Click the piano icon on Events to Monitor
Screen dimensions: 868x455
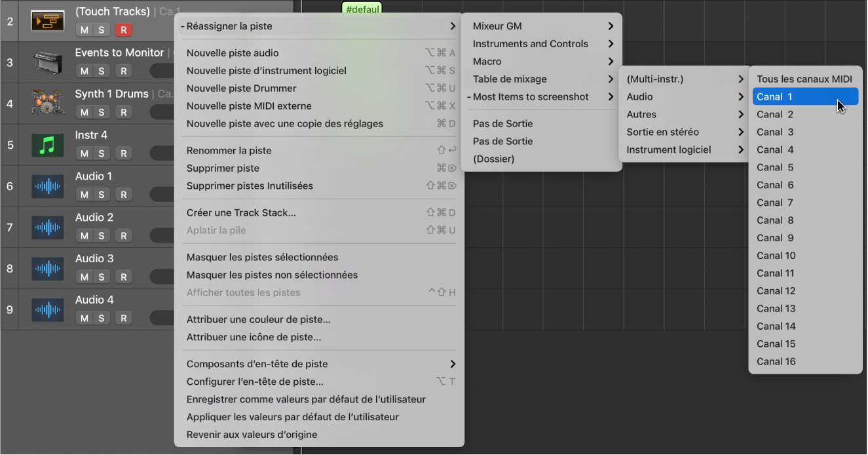coord(46,58)
